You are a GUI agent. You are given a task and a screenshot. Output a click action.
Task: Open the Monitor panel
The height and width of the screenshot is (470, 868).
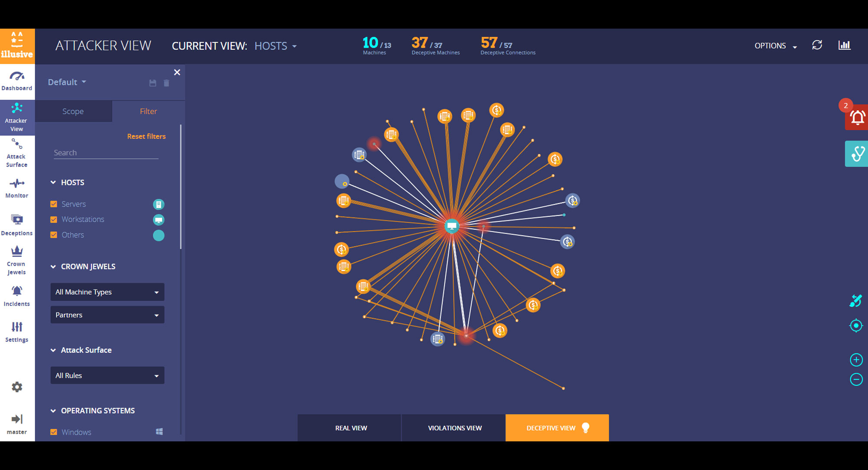(17, 188)
